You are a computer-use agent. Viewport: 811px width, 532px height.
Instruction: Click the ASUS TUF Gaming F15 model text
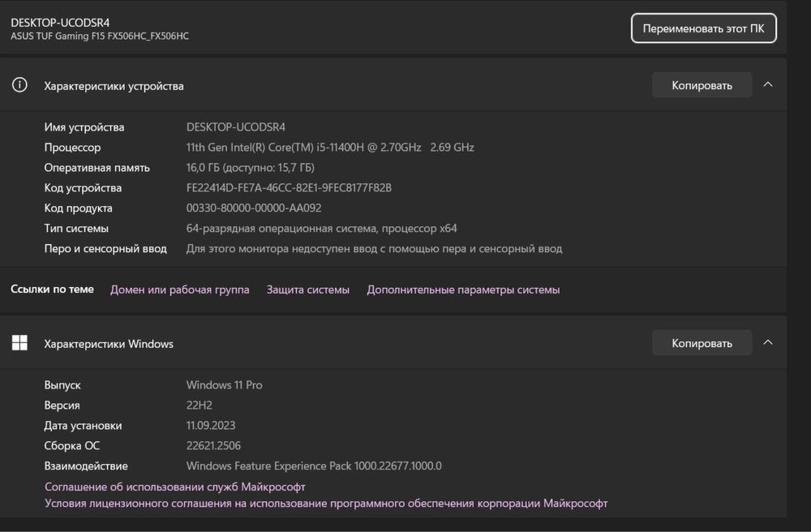pyautogui.click(x=100, y=36)
